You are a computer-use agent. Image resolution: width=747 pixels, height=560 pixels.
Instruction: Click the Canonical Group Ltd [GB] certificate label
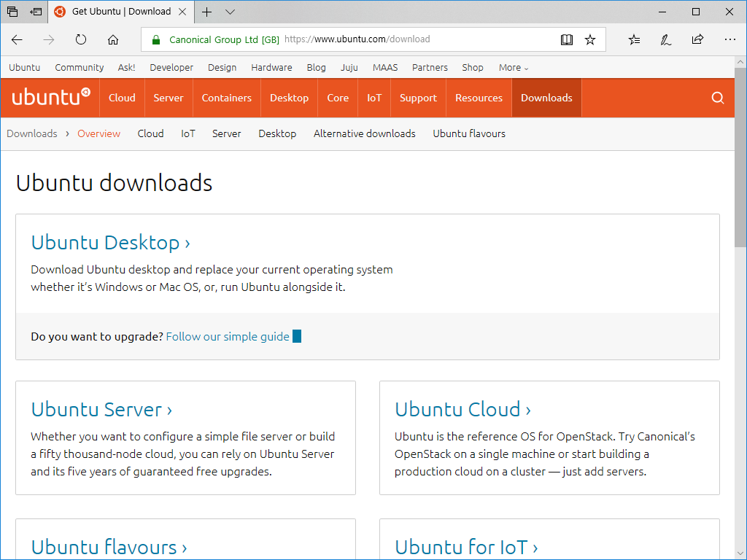(225, 39)
